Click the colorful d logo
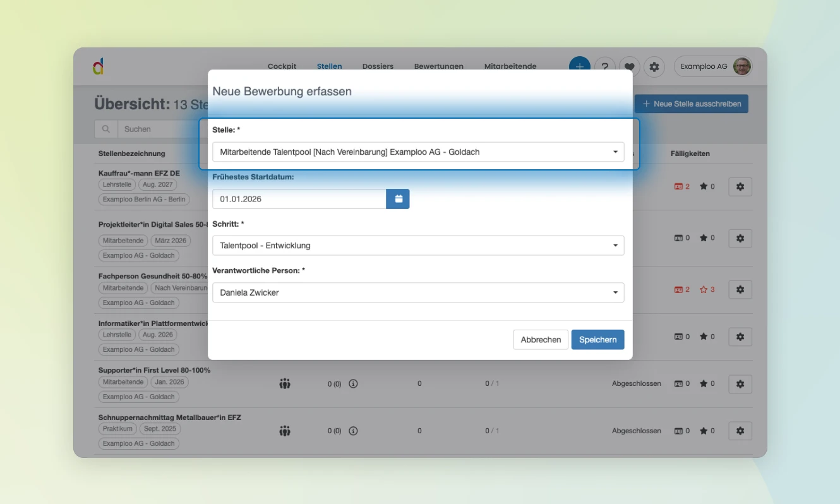Screen dimensions: 840x504 (98, 66)
